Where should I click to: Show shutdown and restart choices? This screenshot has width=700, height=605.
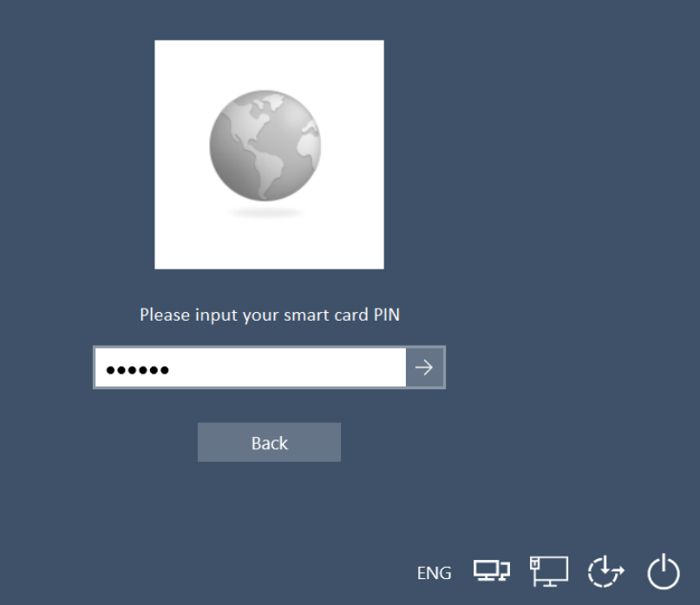(x=664, y=571)
